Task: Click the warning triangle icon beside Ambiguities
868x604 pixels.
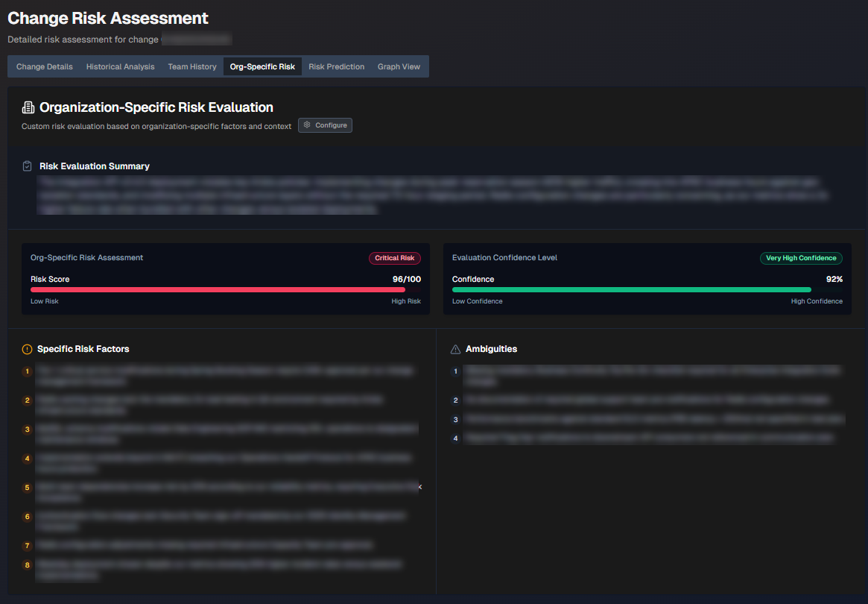Action: click(456, 349)
